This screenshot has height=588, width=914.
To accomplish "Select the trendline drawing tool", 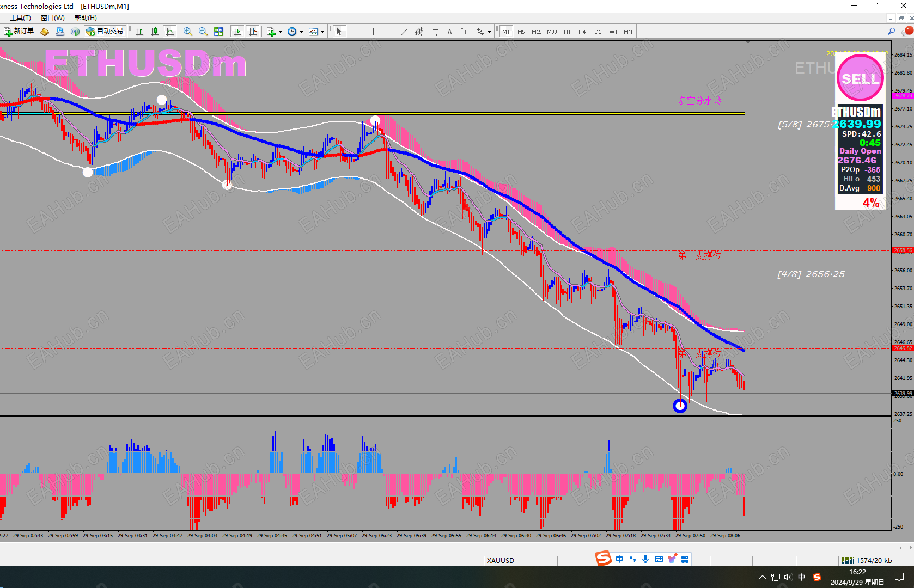I will (x=404, y=32).
